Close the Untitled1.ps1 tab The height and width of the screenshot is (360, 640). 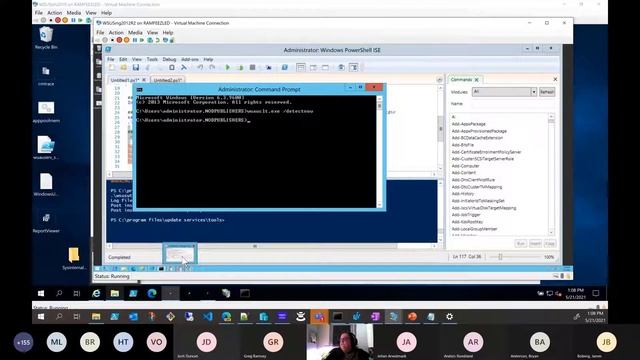click(x=144, y=80)
